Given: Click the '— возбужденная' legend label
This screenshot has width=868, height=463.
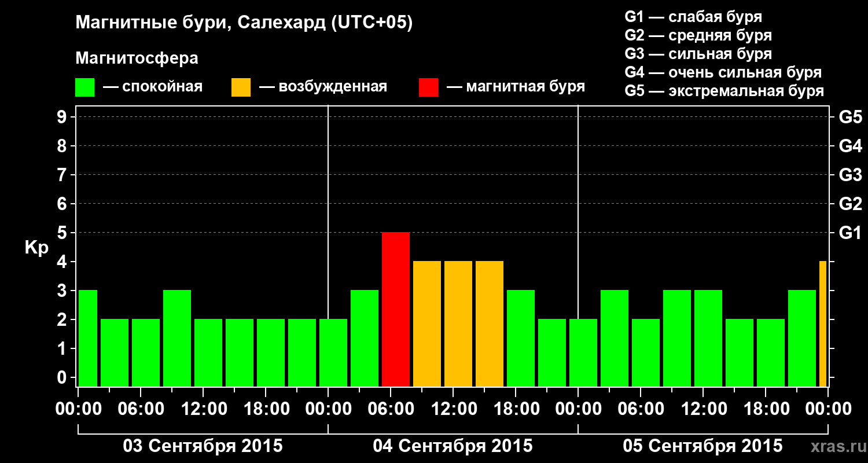Looking at the screenshot, I should pos(323,87).
